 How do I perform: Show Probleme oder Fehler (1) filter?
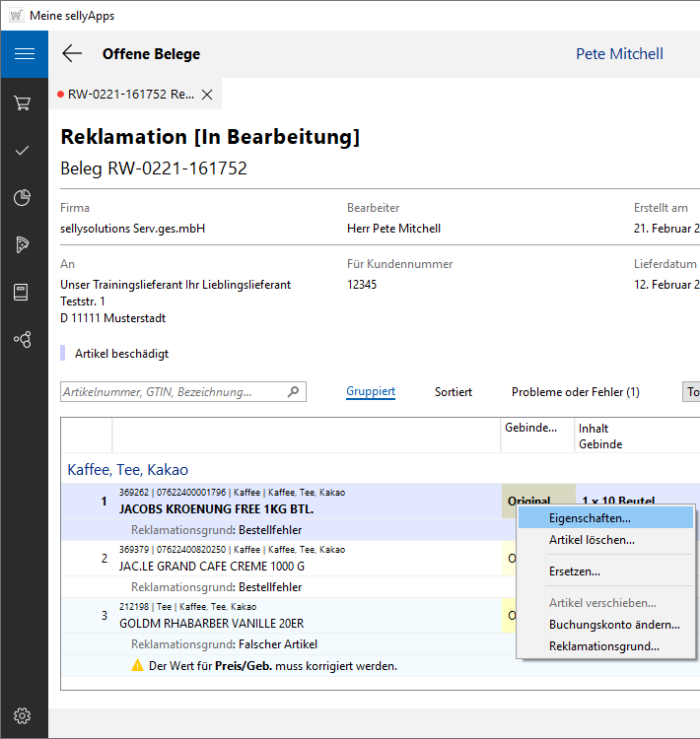[575, 392]
